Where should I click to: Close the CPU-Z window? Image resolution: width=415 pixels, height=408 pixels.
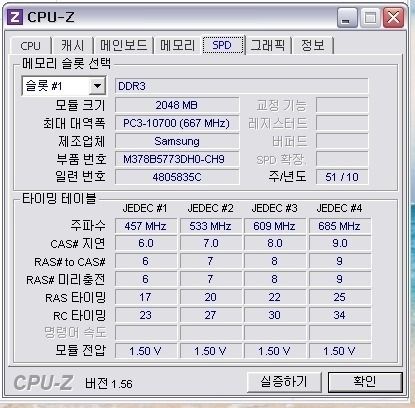click(393, 18)
